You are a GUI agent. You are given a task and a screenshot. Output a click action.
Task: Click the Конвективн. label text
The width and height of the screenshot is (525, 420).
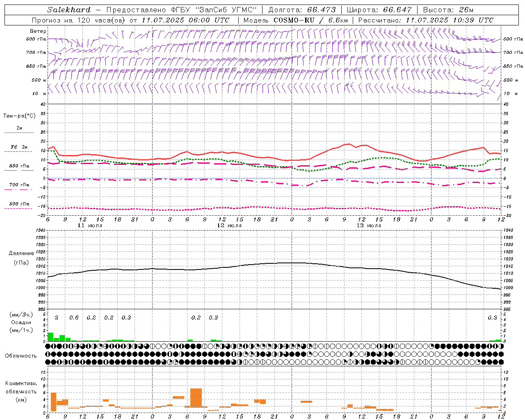pyautogui.click(x=21, y=383)
